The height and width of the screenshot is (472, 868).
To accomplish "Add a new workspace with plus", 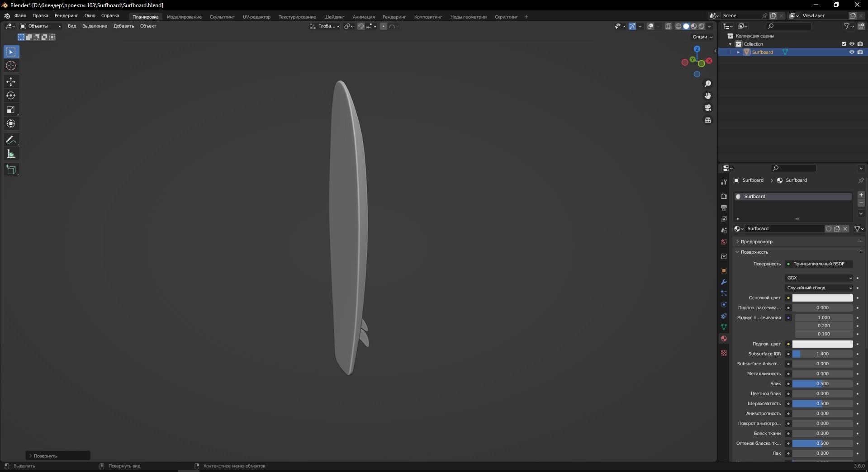I will click(526, 17).
